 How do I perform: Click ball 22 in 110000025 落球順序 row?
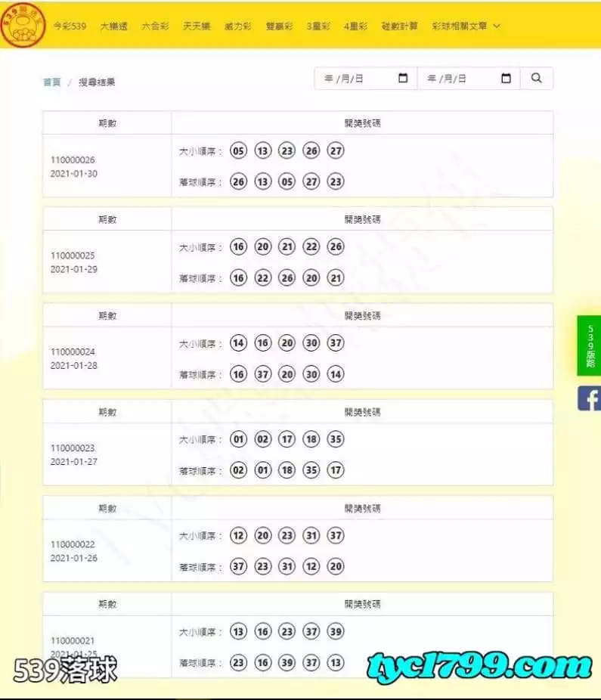click(263, 278)
